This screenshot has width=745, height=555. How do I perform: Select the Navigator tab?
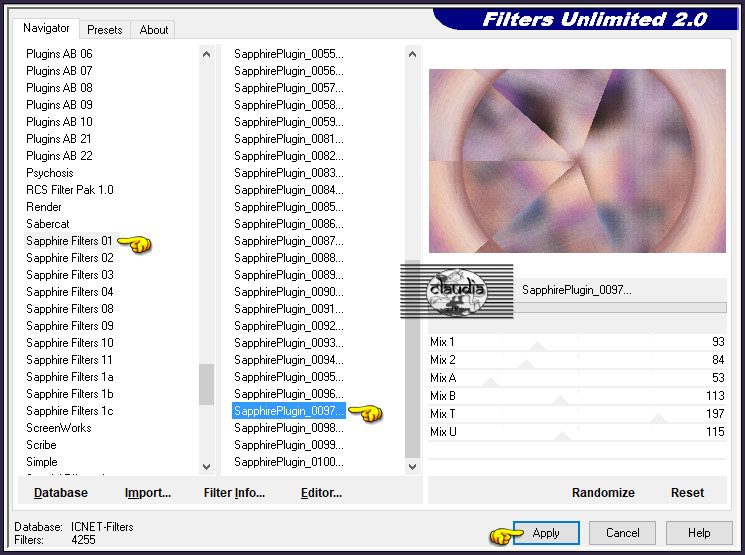[x=46, y=28]
